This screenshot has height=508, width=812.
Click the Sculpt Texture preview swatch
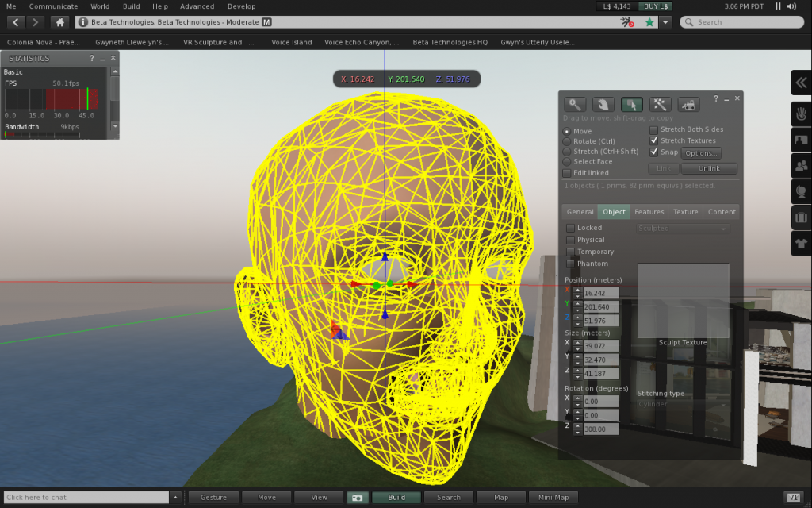click(683, 301)
